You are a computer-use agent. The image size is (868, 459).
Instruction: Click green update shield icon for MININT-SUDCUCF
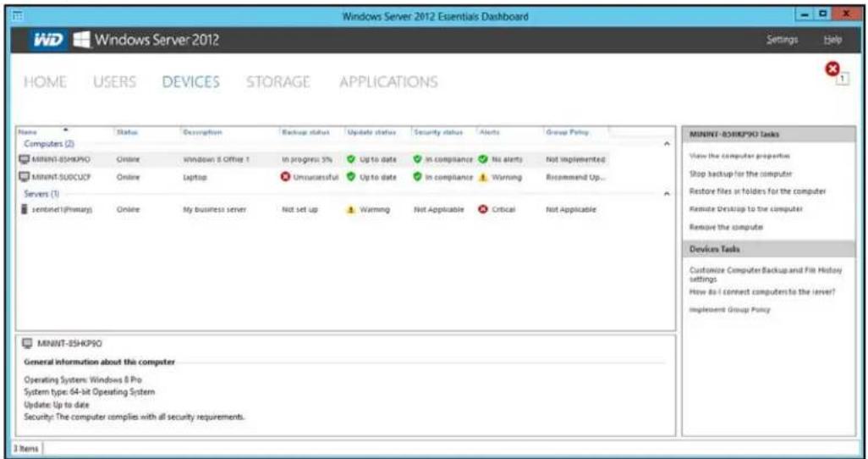tap(351, 177)
